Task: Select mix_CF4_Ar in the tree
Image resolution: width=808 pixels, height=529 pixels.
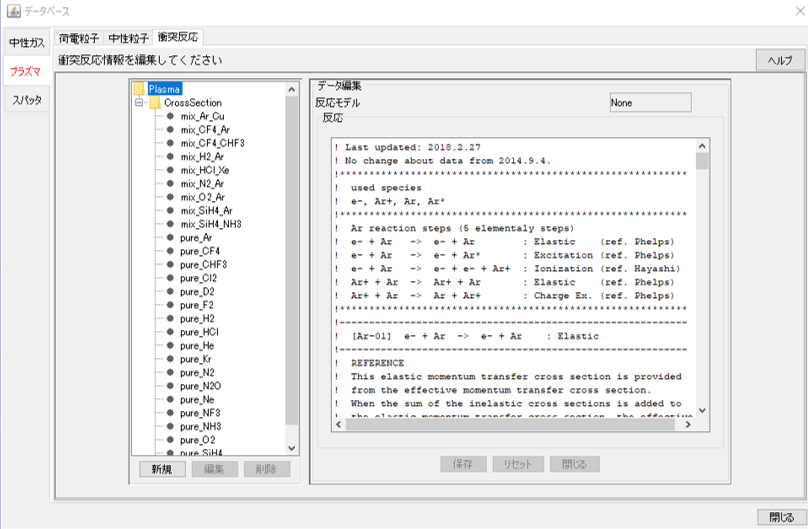Action: pos(205,130)
